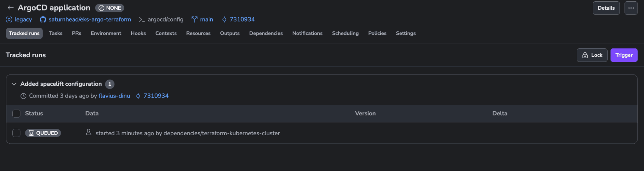Lock the stack with the Lock button

point(592,55)
